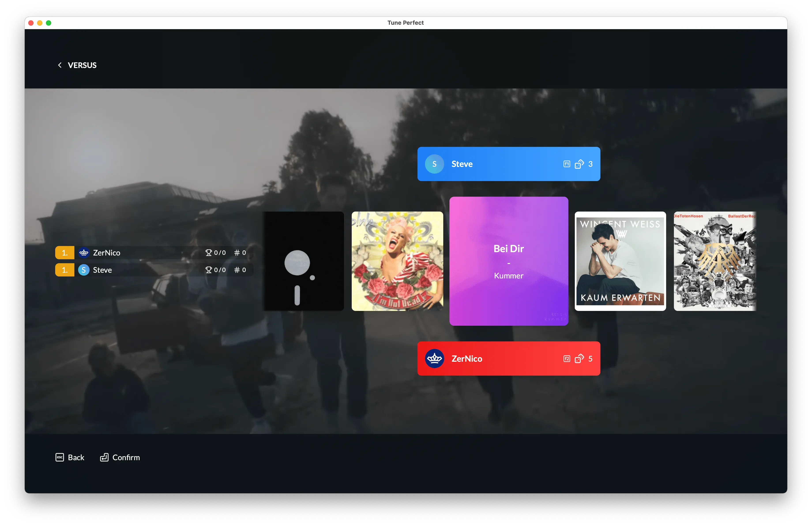
Task: Select the ZerNico red player bar
Action: [509, 358]
